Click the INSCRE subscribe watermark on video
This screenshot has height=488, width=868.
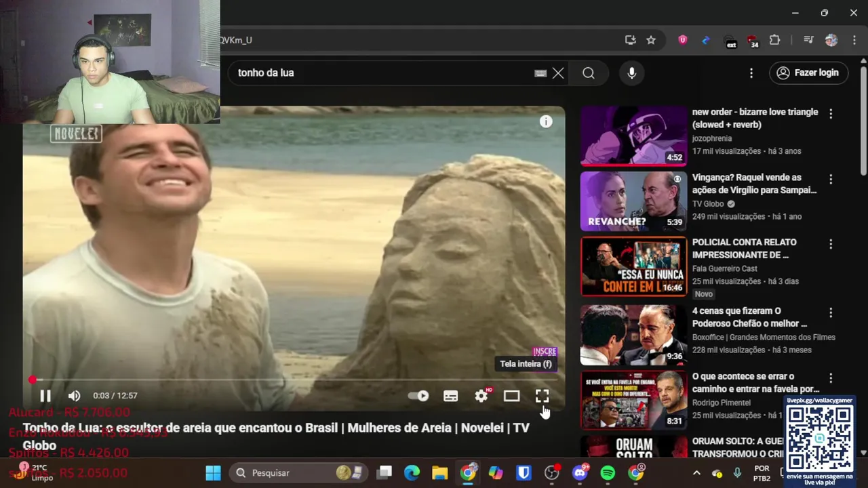[545, 351]
